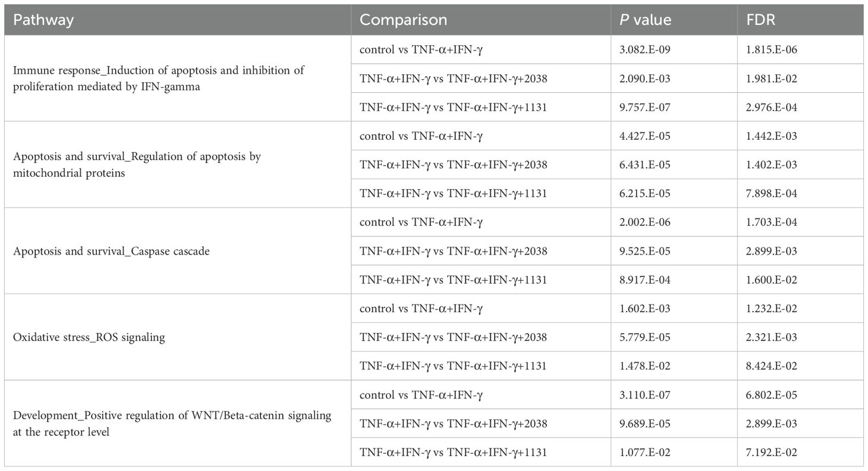Click the Pathway column header
The height and width of the screenshot is (471, 868).
point(43,20)
